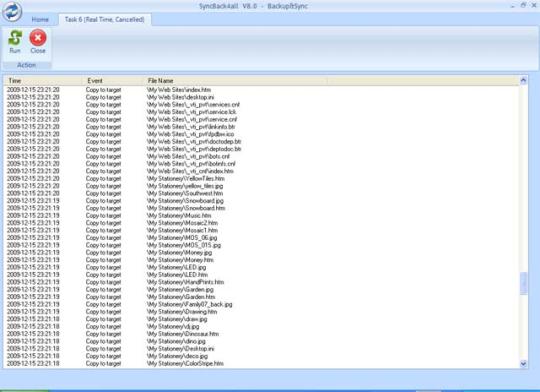This screenshot has height=392, width=540.
Task: Select the _vti_pvt\botinfs.cnf row
Action: pos(261,164)
